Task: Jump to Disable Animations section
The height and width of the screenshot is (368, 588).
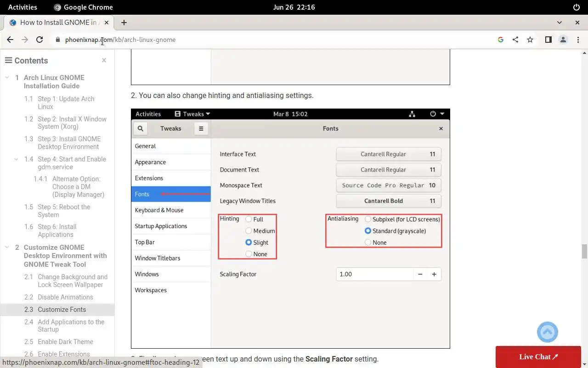Action: point(65,297)
